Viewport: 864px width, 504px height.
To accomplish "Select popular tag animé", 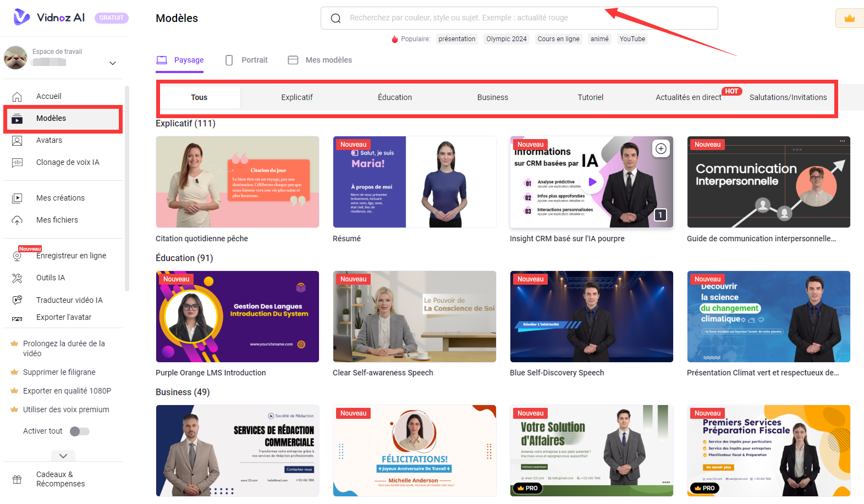I will 599,39.
